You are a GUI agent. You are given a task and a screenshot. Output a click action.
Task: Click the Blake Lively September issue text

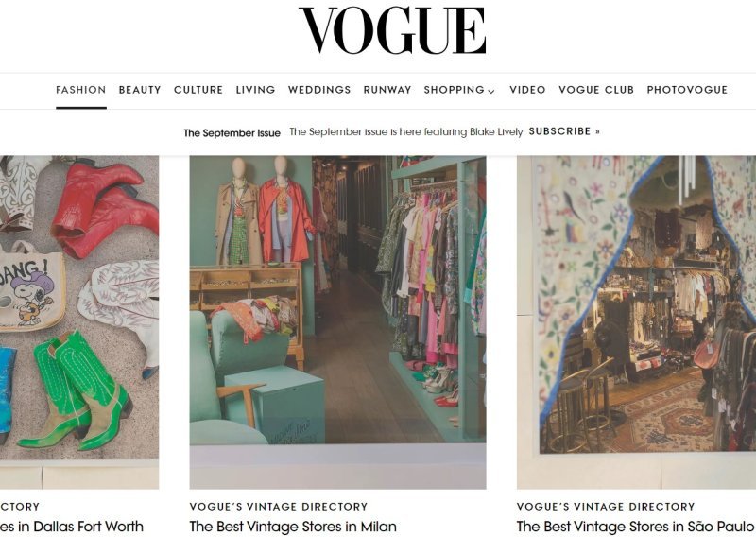pos(406,131)
